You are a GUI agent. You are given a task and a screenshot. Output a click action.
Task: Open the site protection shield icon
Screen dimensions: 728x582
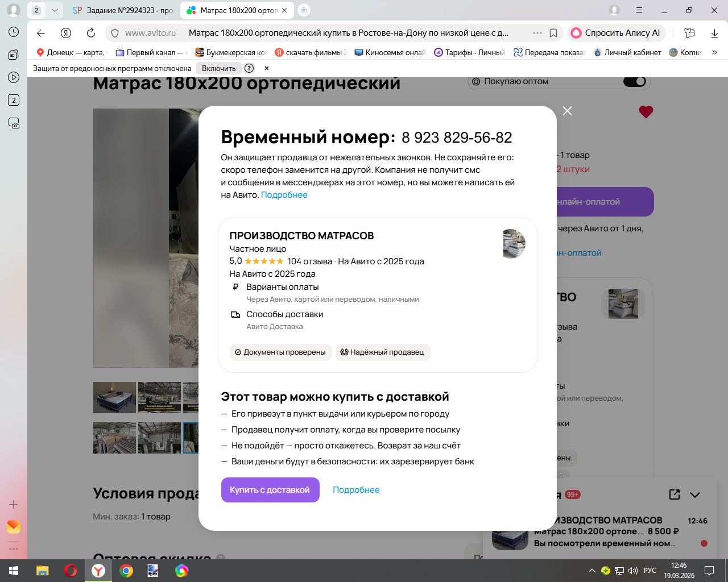(x=115, y=33)
